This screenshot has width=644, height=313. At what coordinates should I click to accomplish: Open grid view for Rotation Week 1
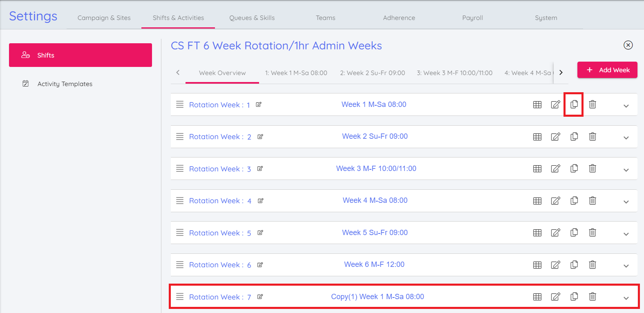(x=537, y=104)
